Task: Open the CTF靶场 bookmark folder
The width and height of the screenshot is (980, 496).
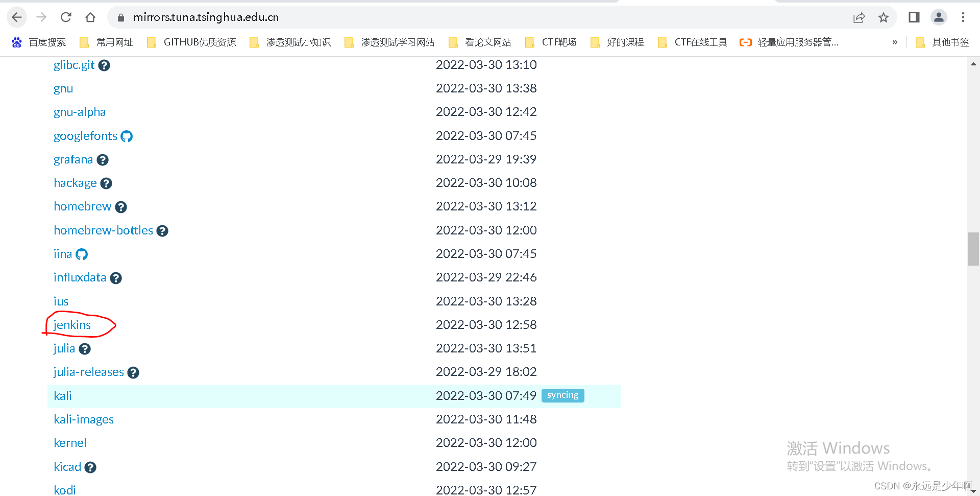Action: (x=551, y=42)
